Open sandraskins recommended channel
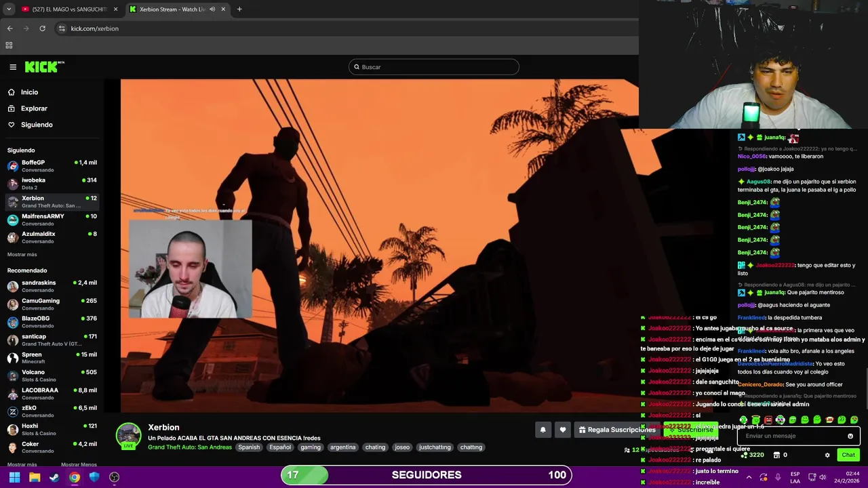This screenshot has height=488, width=868. [x=52, y=286]
